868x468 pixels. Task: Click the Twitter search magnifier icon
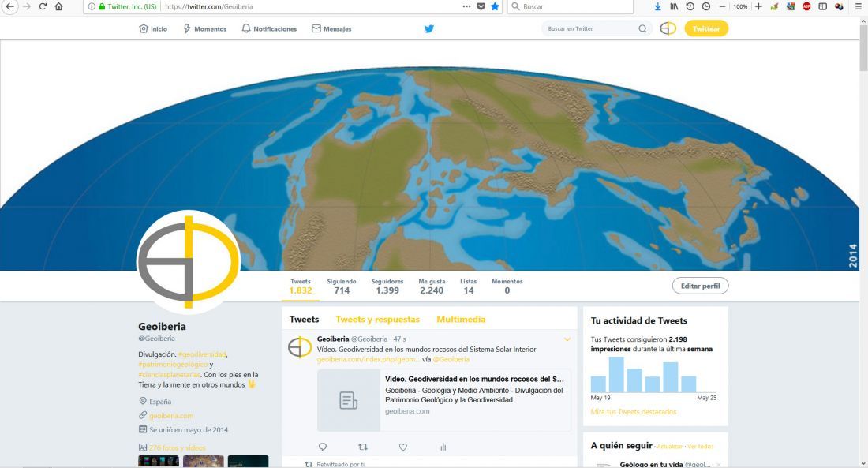(642, 28)
